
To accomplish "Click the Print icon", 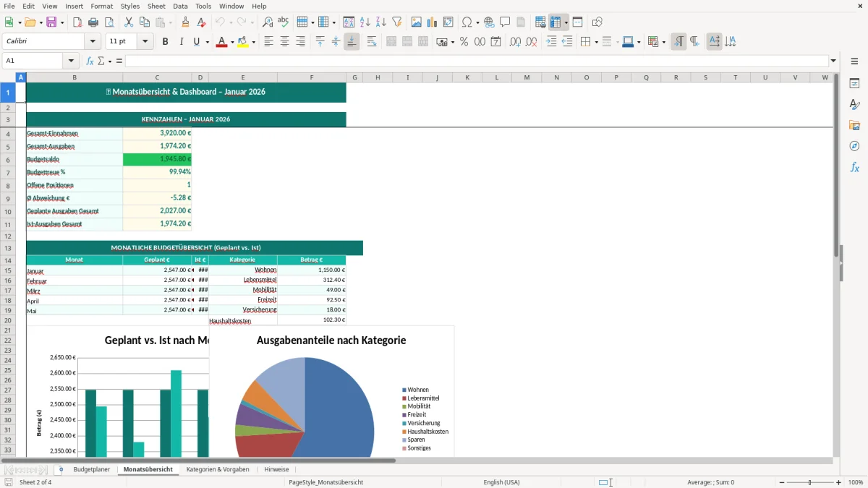I will click(x=93, y=22).
